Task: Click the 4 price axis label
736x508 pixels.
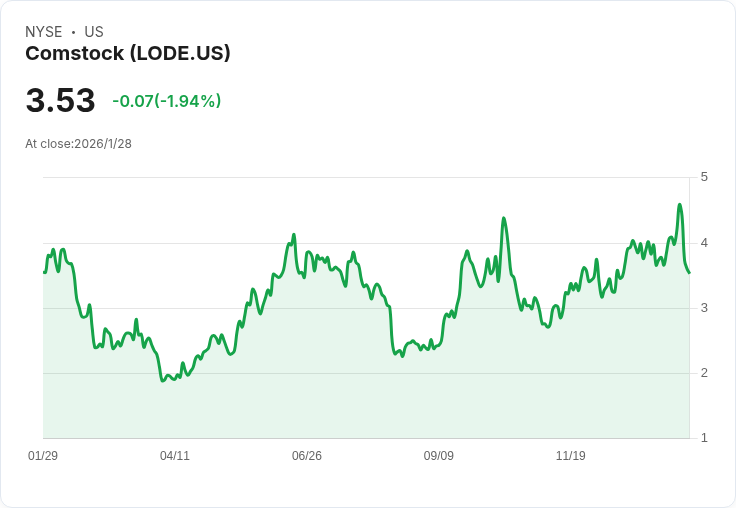Action: (x=704, y=243)
